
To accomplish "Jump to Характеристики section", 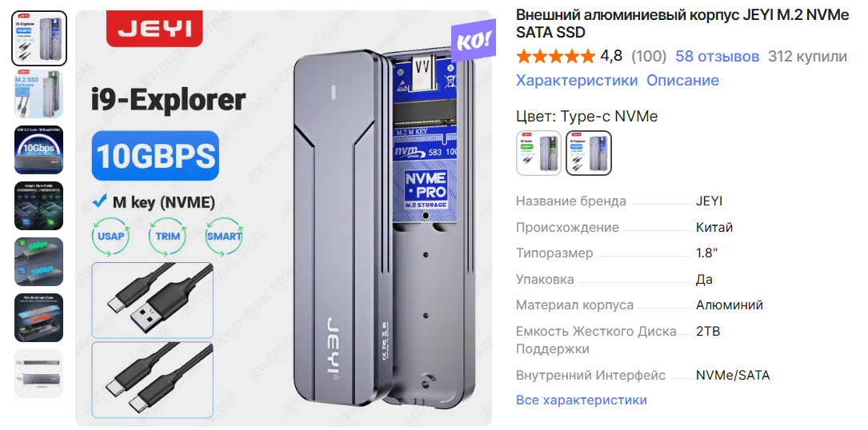I will [x=577, y=80].
